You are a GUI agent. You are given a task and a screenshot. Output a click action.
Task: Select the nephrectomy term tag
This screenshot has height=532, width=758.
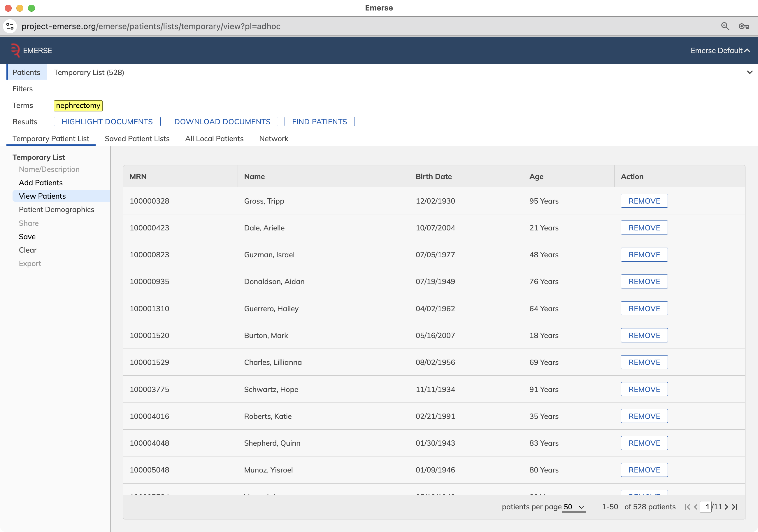78,106
